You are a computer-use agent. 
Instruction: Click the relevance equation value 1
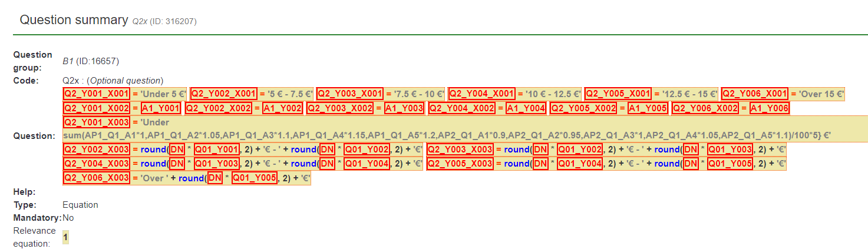point(65,237)
